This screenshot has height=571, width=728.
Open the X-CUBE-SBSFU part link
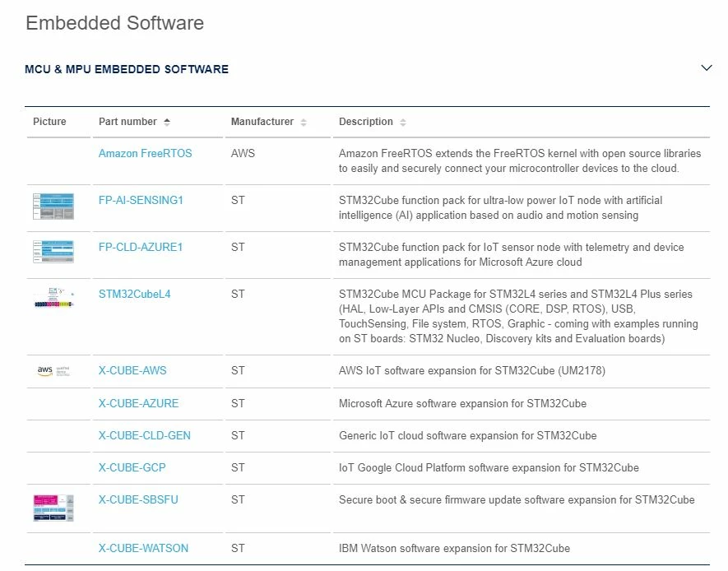click(138, 499)
